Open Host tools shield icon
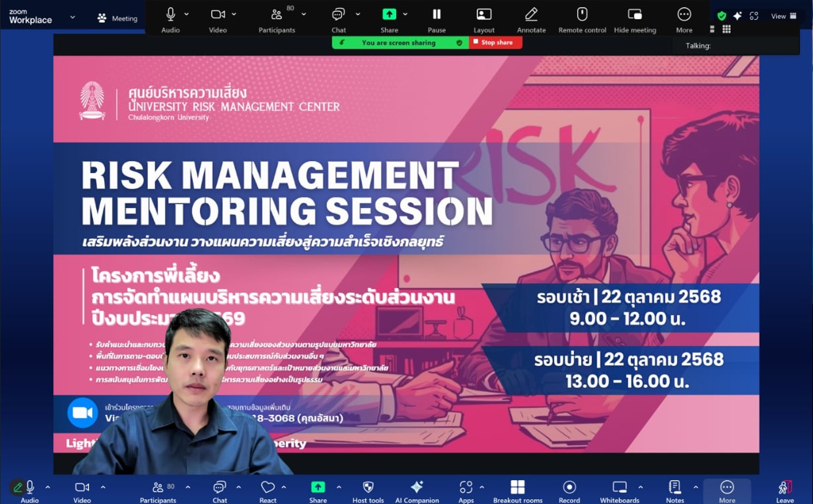 (368, 487)
